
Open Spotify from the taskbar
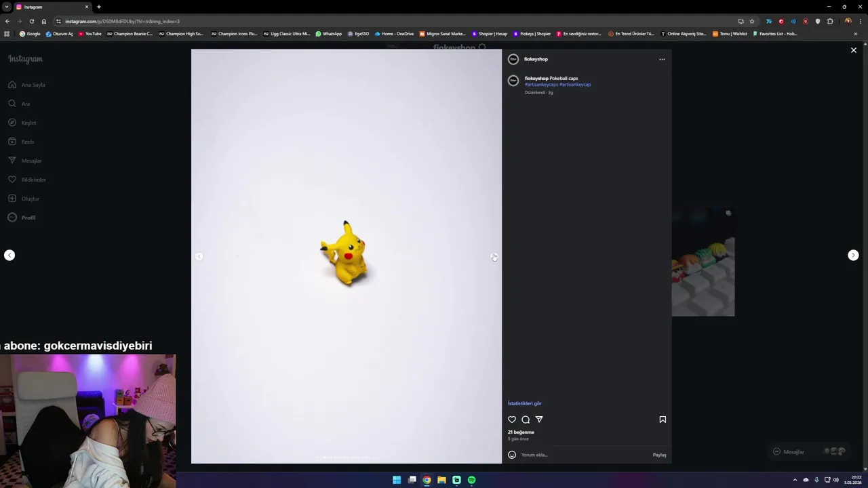pyautogui.click(x=471, y=480)
